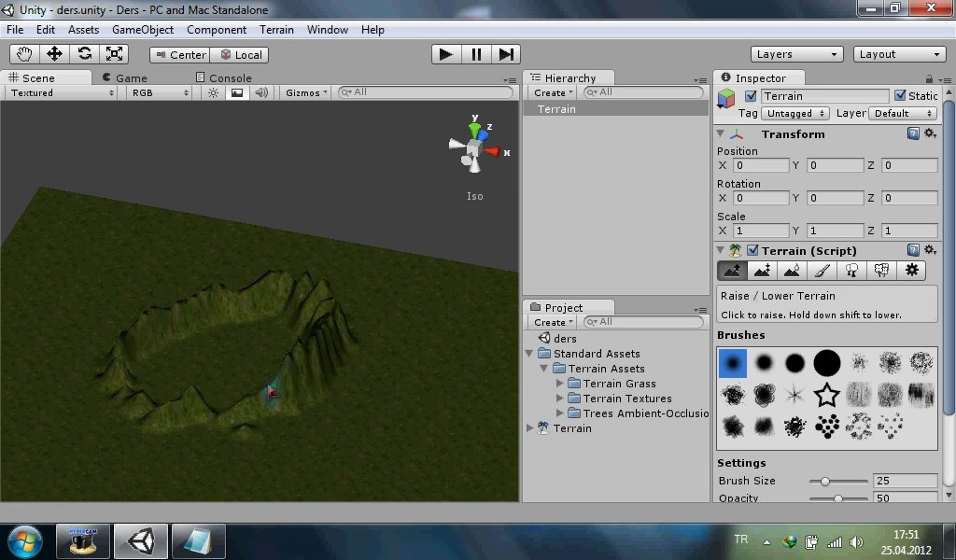Viewport: 956px width, 560px height.
Task: Select the Move tool
Action: (54, 54)
